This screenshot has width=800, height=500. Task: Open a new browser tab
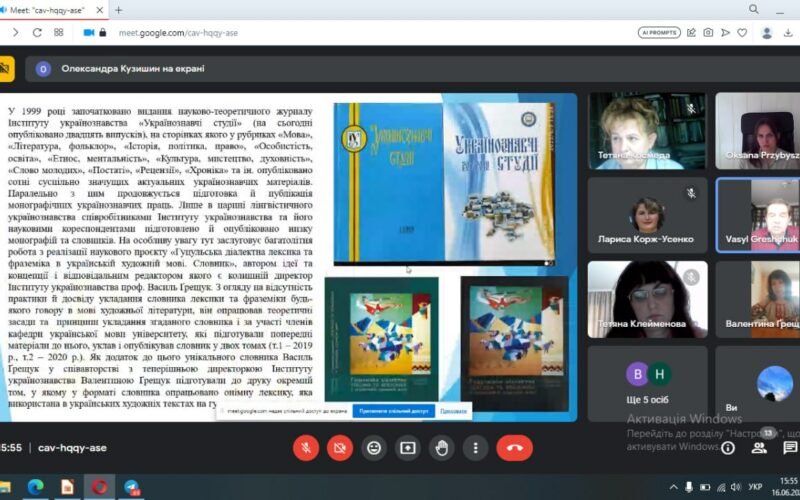[x=119, y=10]
